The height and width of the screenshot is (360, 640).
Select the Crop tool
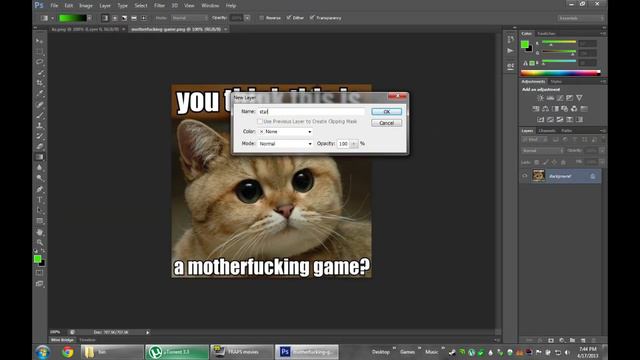pyautogui.click(x=39, y=83)
